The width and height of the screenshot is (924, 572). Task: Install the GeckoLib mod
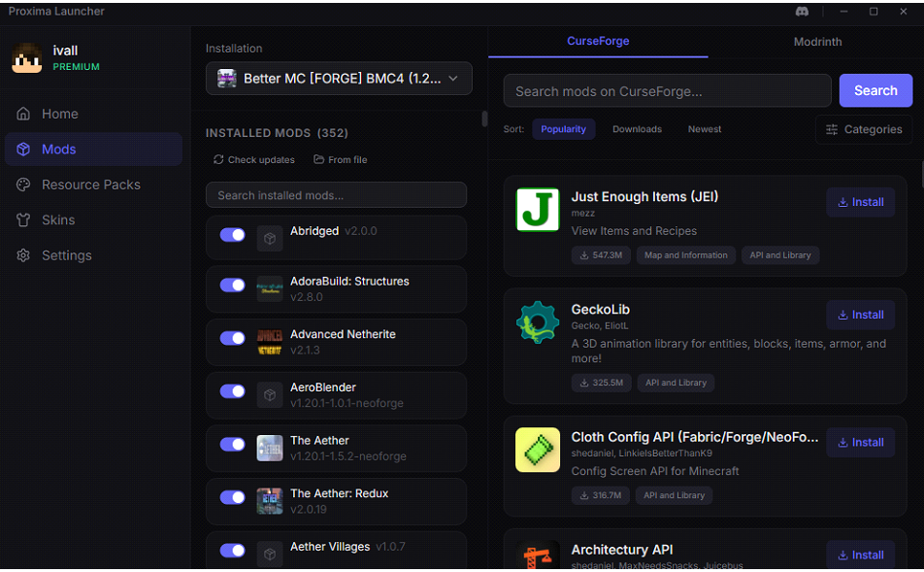click(860, 315)
